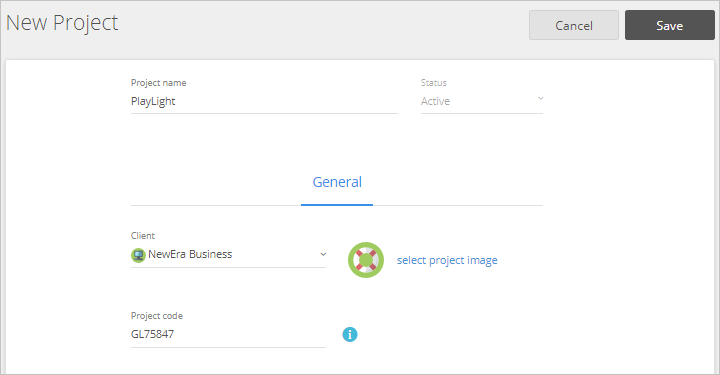Open the Active status dropdown
The height and width of the screenshot is (375, 720).
point(482,101)
